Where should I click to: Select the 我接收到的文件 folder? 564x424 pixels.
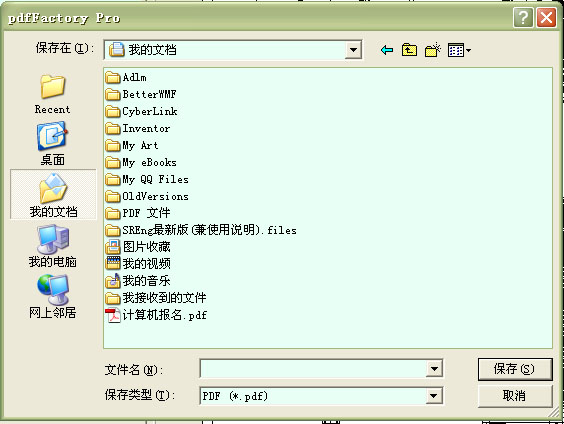[x=156, y=298]
